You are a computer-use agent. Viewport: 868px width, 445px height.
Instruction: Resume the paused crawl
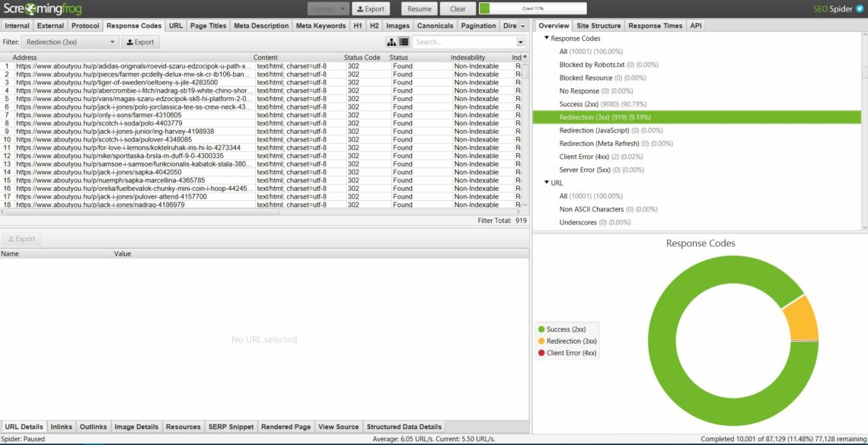pyautogui.click(x=419, y=9)
